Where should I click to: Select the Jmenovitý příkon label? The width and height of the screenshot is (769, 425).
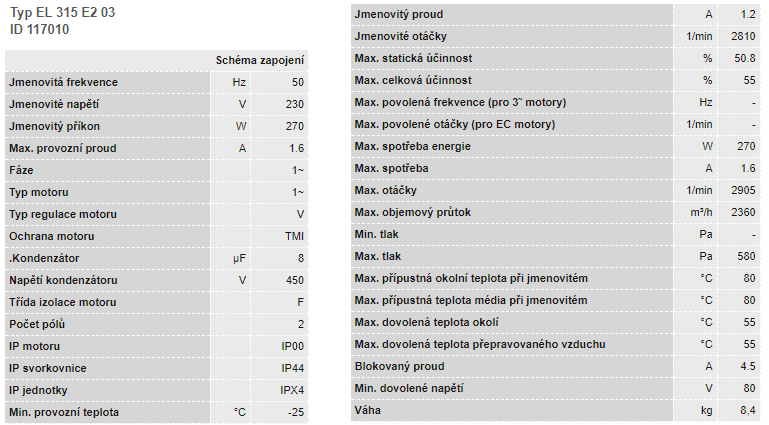coord(54,126)
